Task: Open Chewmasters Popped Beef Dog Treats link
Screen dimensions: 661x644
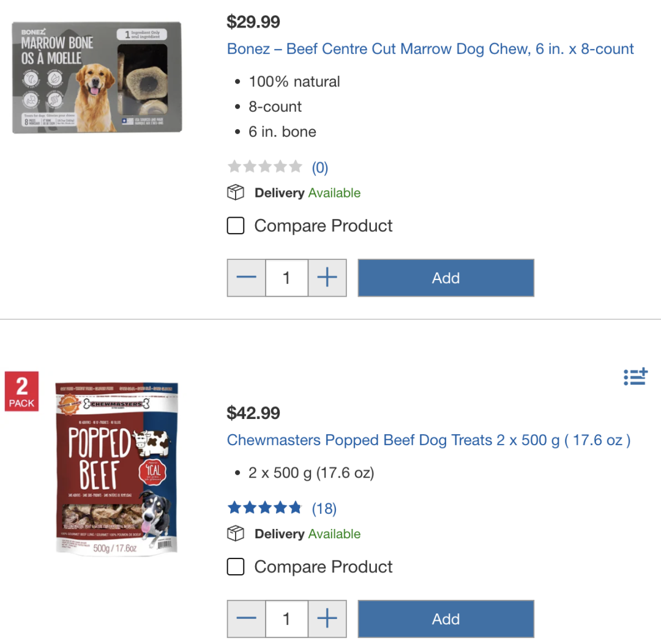Action: (428, 440)
